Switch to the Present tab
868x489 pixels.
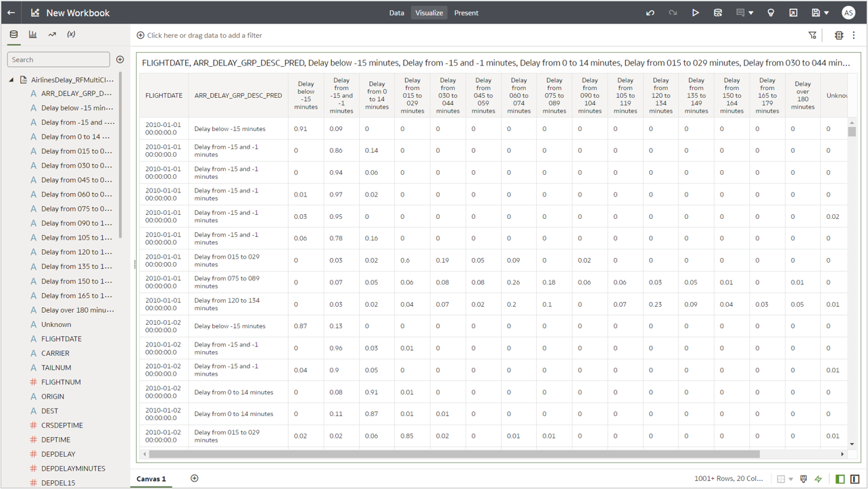click(466, 13)
